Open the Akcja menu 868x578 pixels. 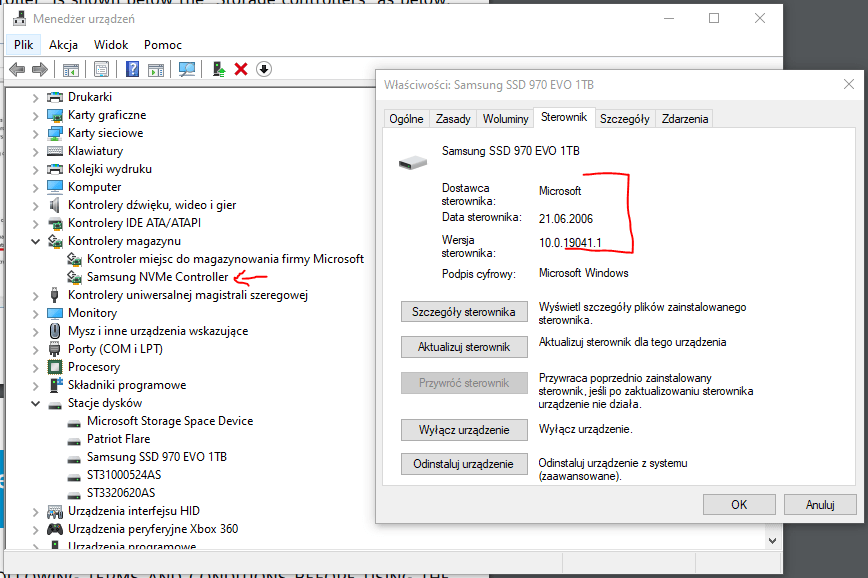pyautogui.click(x=63, y=45)
